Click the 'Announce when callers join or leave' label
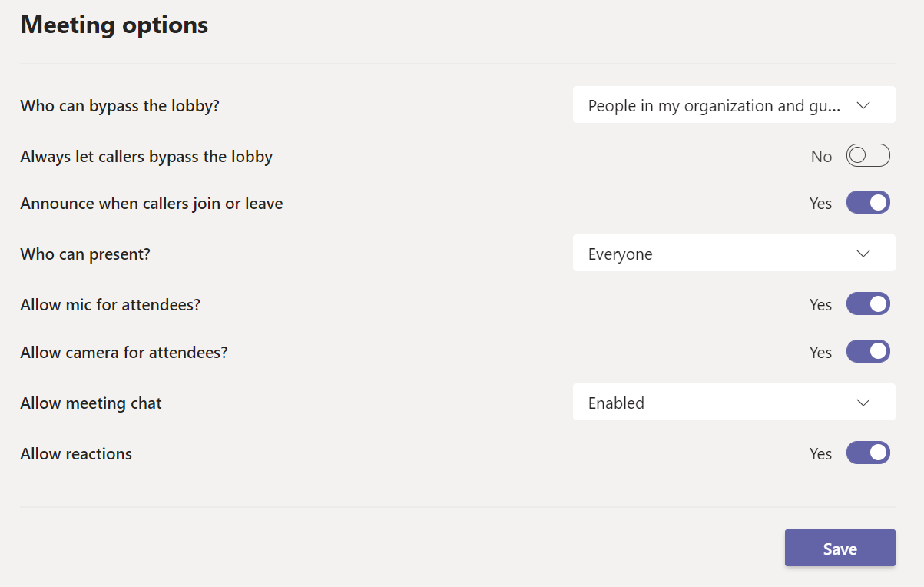Screen dimensions: 924x587 click(x=151, y=204)
